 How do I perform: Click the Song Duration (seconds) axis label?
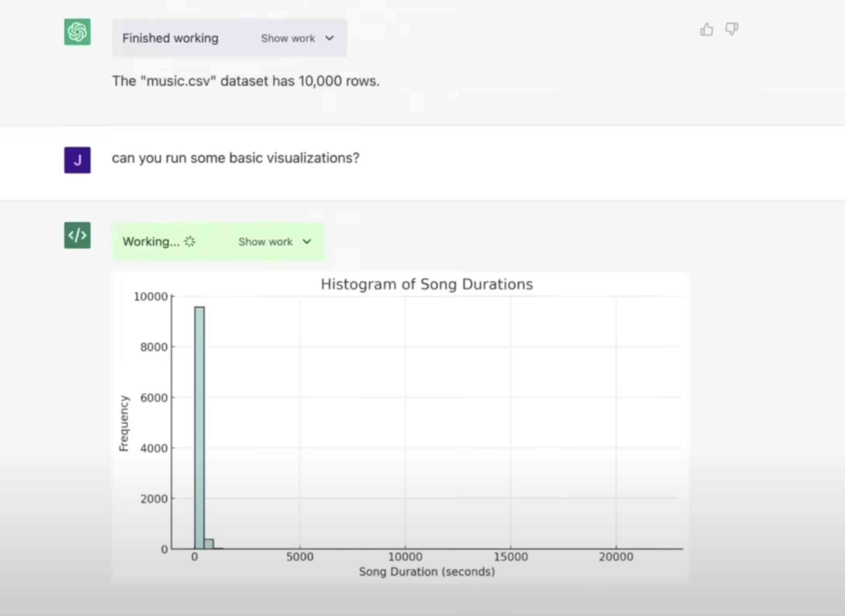427,572
